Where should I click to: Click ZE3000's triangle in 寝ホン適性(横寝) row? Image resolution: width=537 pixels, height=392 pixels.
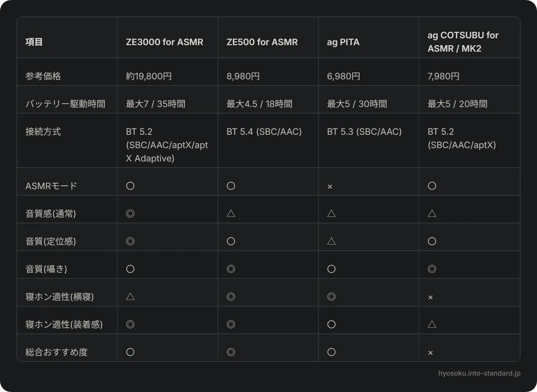(130, 296)
